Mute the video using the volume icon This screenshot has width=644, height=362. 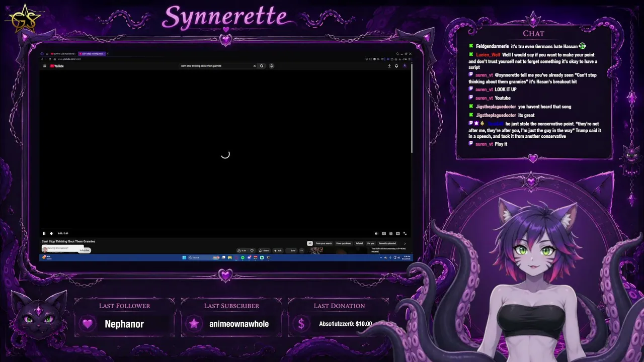51,233
